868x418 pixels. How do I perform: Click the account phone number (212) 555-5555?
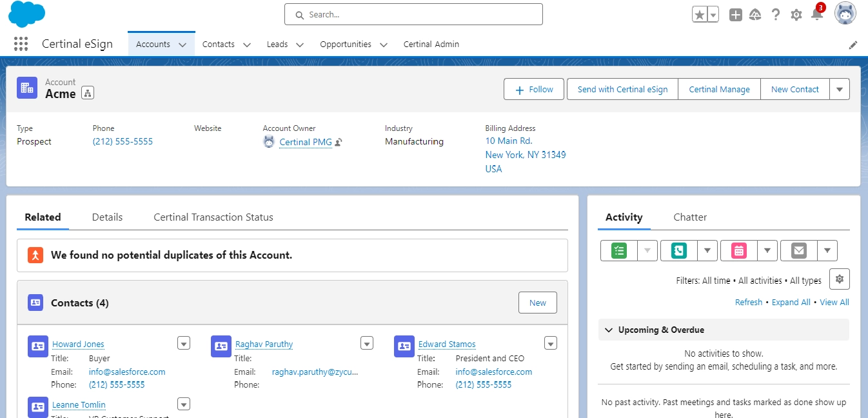(123, 141)
